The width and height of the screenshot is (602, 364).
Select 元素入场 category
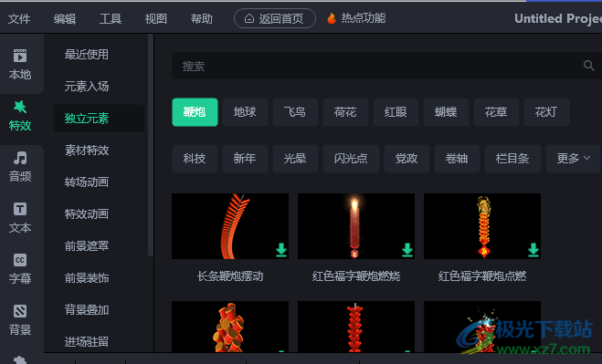87,87
